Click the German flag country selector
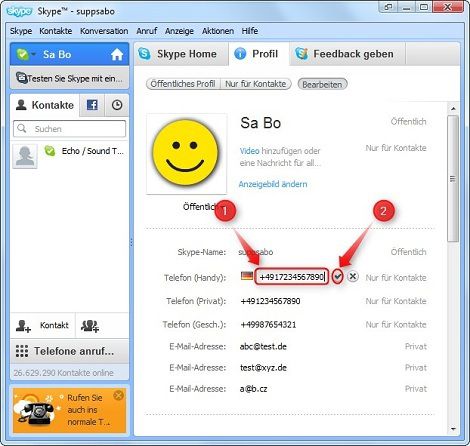This screenshot has height=446, width=470. coord(247,276)
